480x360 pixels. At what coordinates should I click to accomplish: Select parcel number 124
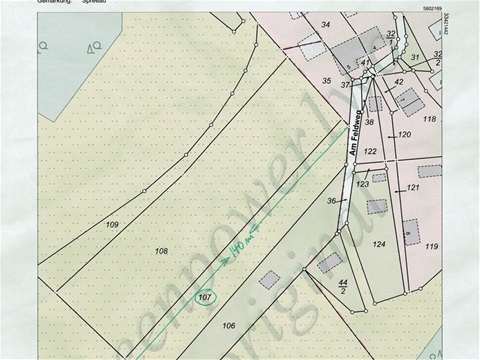(379, 244)
